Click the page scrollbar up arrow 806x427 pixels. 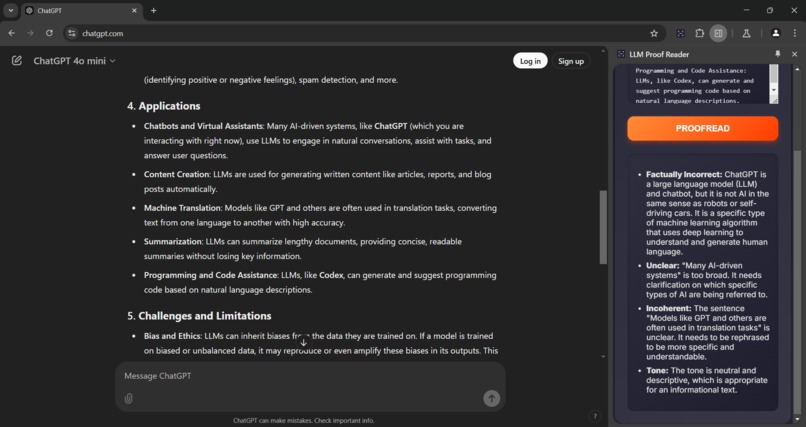point(603,51)
